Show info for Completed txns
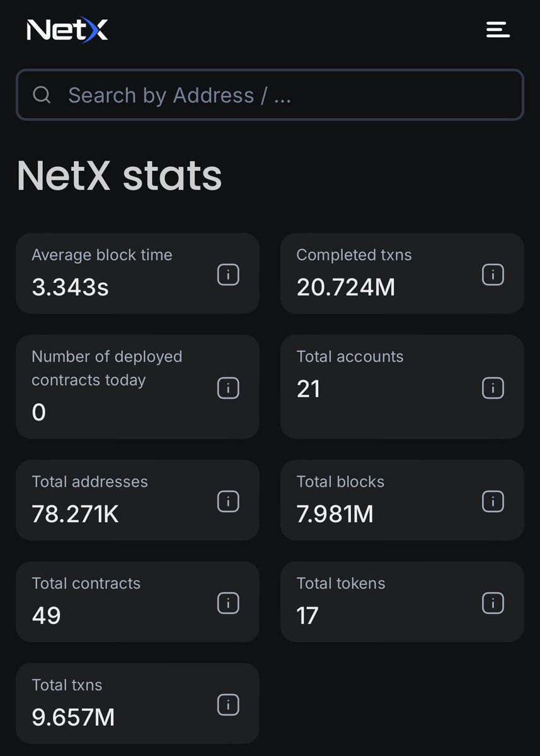 coord(493,274)
